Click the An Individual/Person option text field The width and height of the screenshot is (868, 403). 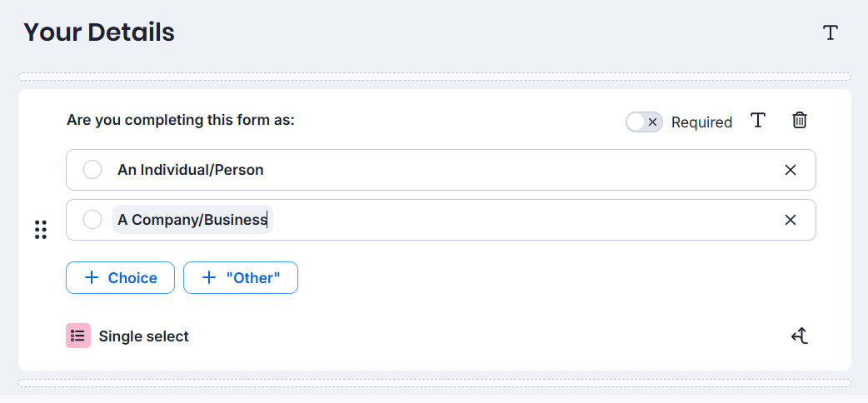(191, 169)
